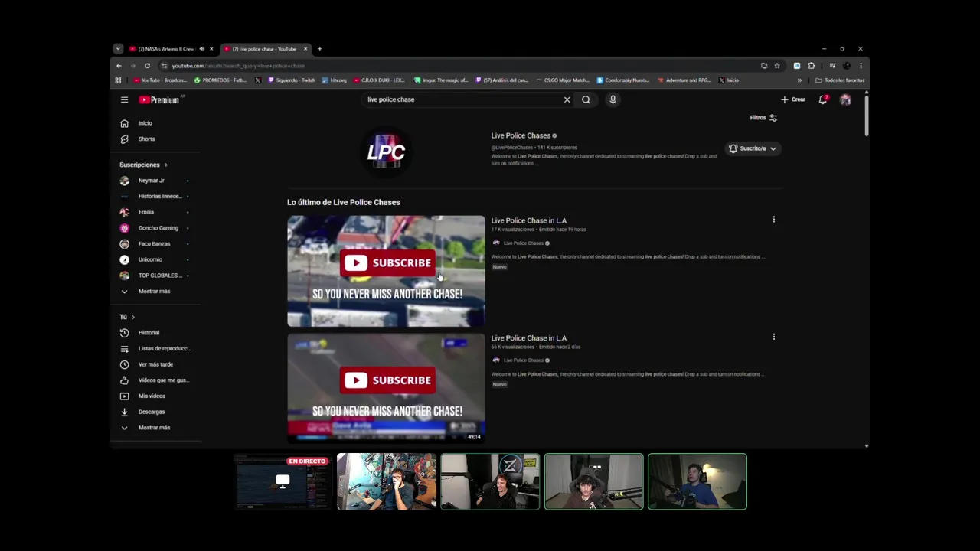The image size is (980, 551).
Task: Open the PROMEDIOS Futbol bookmark
Action: click(220, 80)
